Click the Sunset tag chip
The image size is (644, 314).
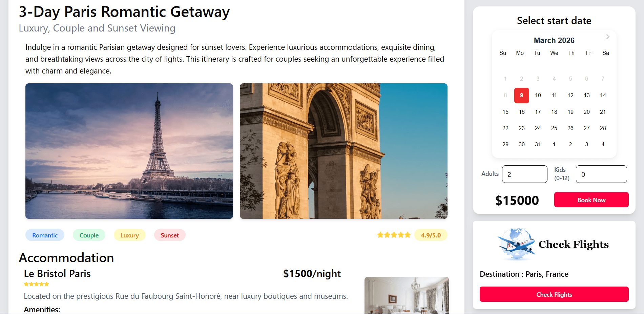(170, 235)
